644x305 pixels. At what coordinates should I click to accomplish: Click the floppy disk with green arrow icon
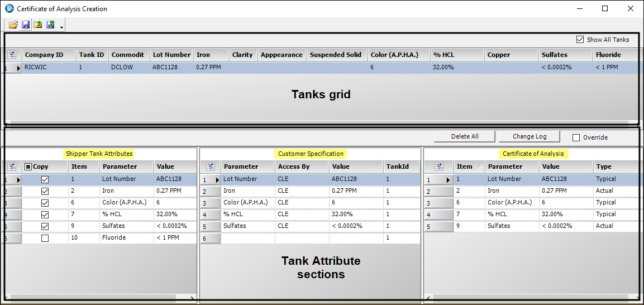(50, 25)
